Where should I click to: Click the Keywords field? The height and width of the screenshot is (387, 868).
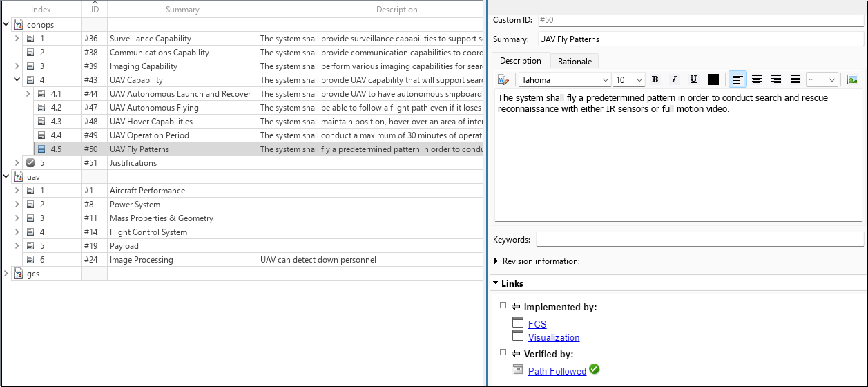[x=700, y=239]
